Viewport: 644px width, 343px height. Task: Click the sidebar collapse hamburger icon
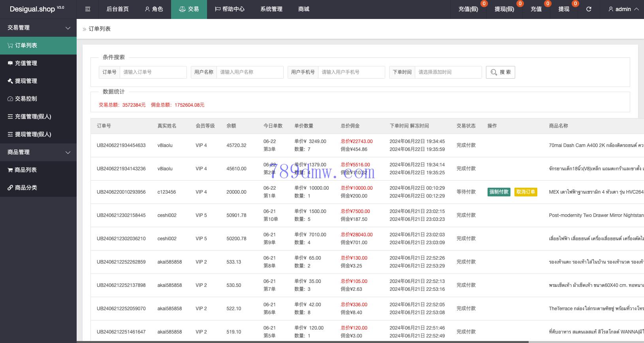[x=88, y=9]
